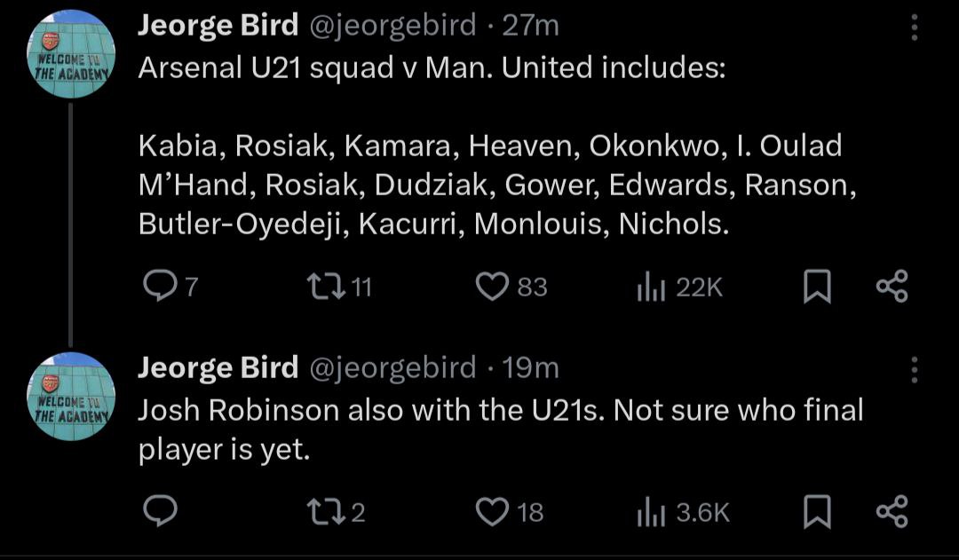Share the Arsenal U21 squad tweet
The width and height of the screenshot is (959, 560).
point(892,286)
